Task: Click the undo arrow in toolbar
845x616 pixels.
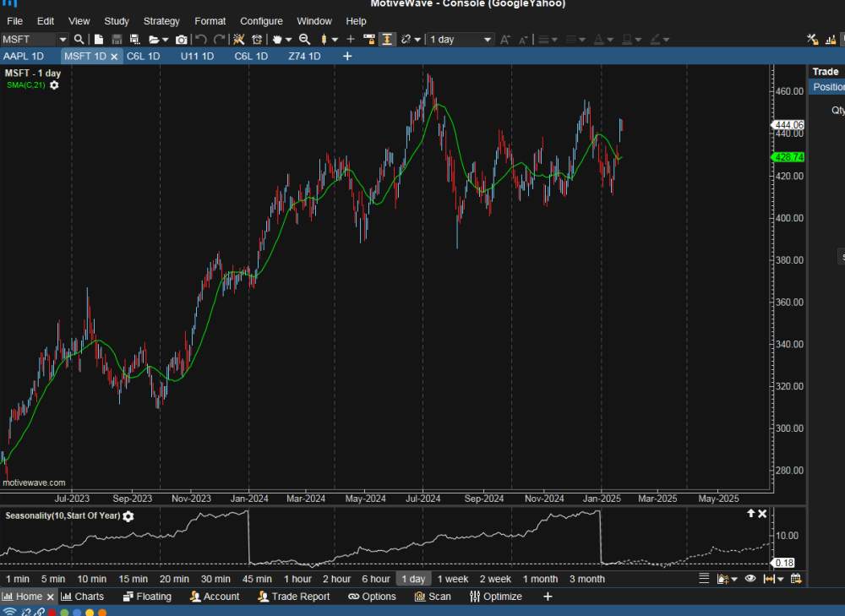Action: tap(201, 40)
